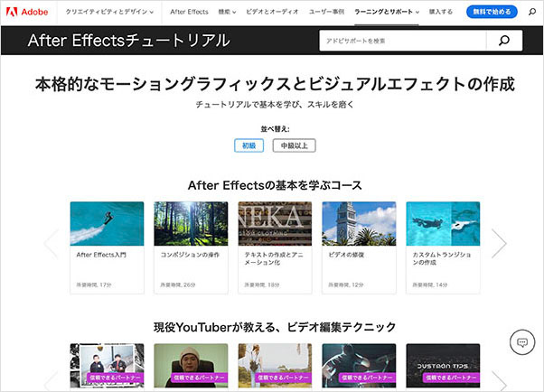This screenshot has width=544, height=392.
Task: Open the ビデオの修復 clock tower thumbnail
Action: point(359,224)
